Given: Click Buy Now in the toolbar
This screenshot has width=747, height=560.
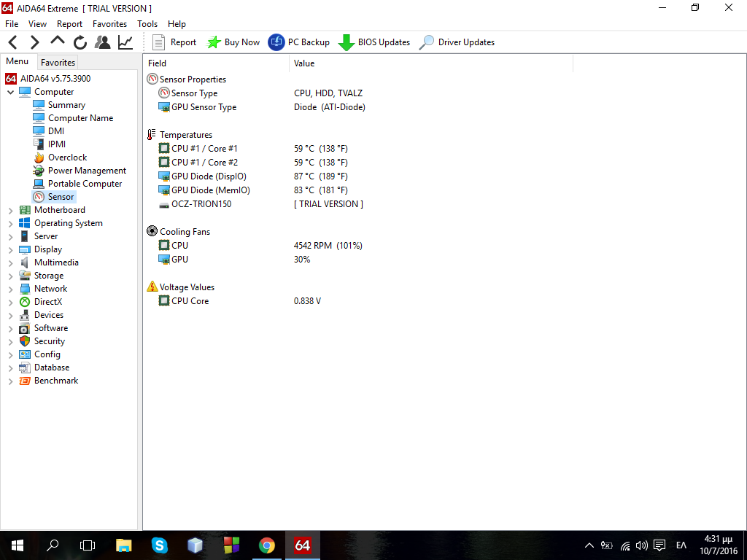Looking at the screenshot, I should point(233,42).
